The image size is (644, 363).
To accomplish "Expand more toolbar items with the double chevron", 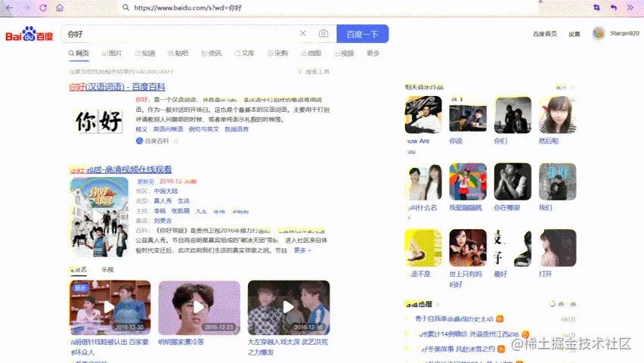I will tap(630, 8).
